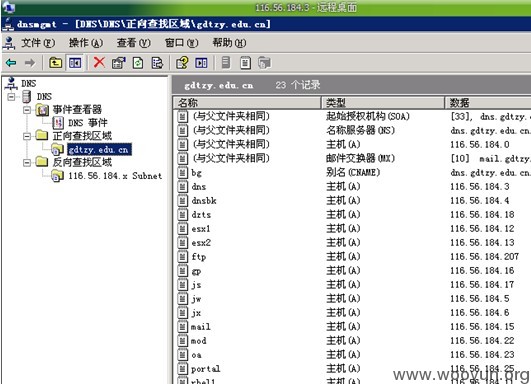Select the gdtzy.edu.cn zone in tree

coord(99,149)
